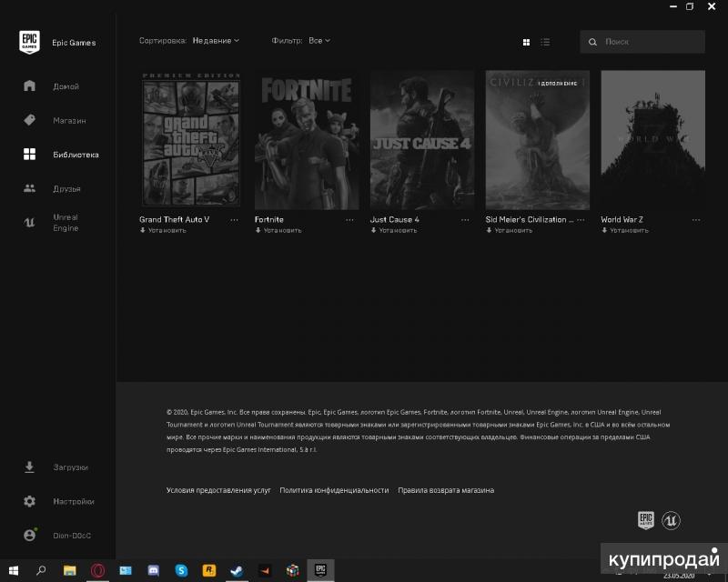Open the Grand Theft Auto V cover
Viewport: 728px width, 582px height.
191,140
